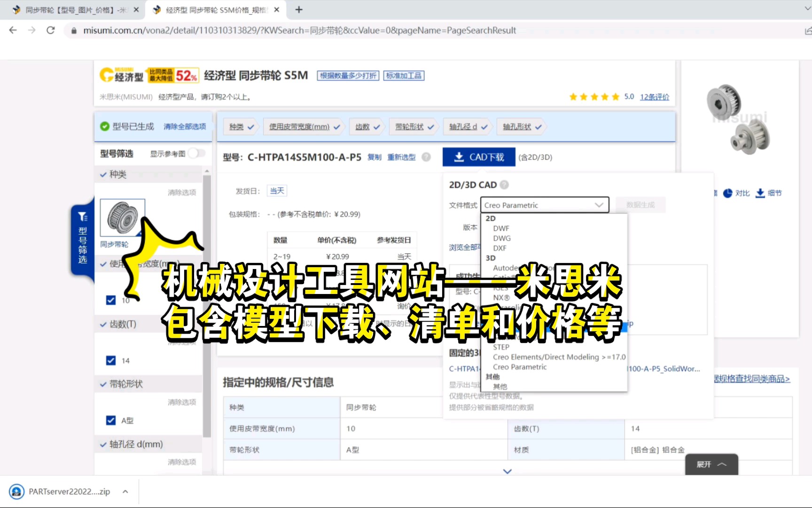Image resolution: width=812 pixels, height=508 pixels.
Task: Open a new browser tab
Action: click(x=299, y=9)
